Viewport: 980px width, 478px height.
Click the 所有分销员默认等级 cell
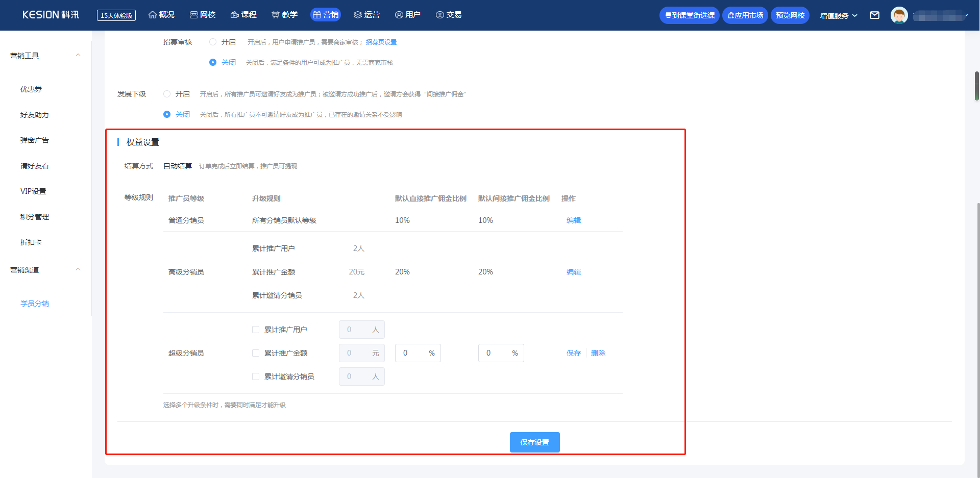(284, 220)
